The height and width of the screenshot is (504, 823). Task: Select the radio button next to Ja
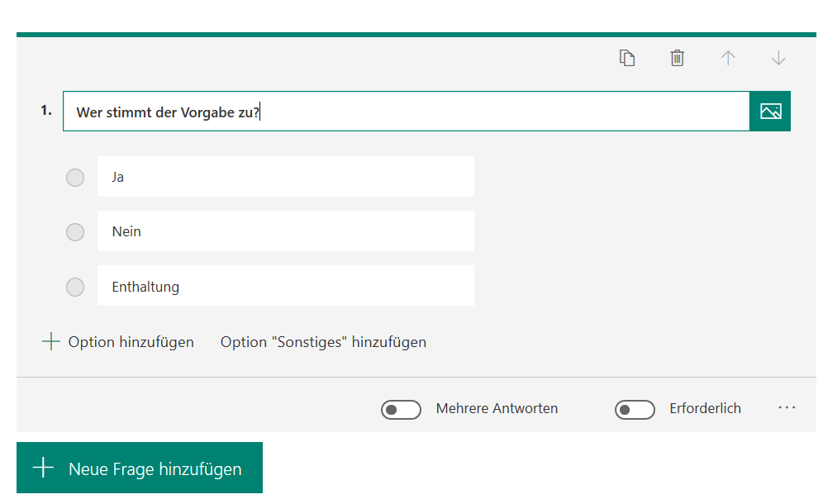tap(75, 178)
